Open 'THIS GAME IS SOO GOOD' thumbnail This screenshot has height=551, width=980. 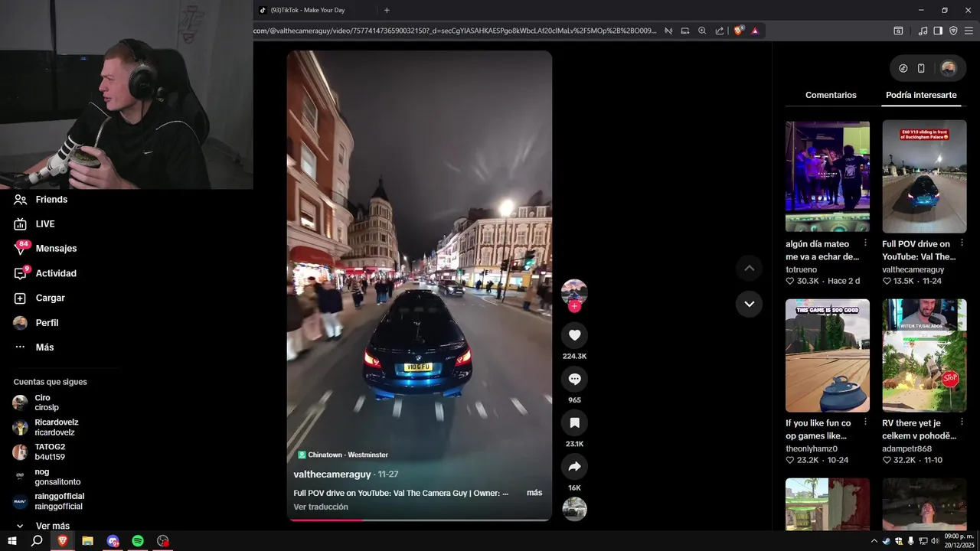(828, 356)
